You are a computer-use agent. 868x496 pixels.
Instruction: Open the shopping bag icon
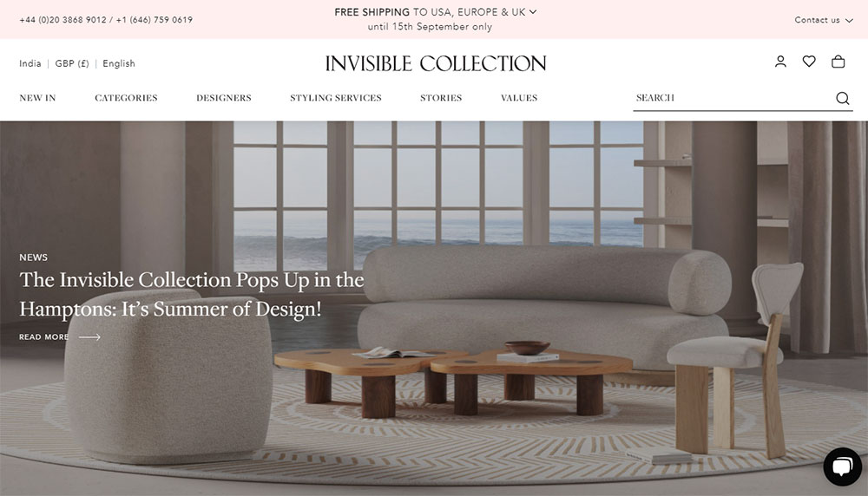tap(838, 62)
